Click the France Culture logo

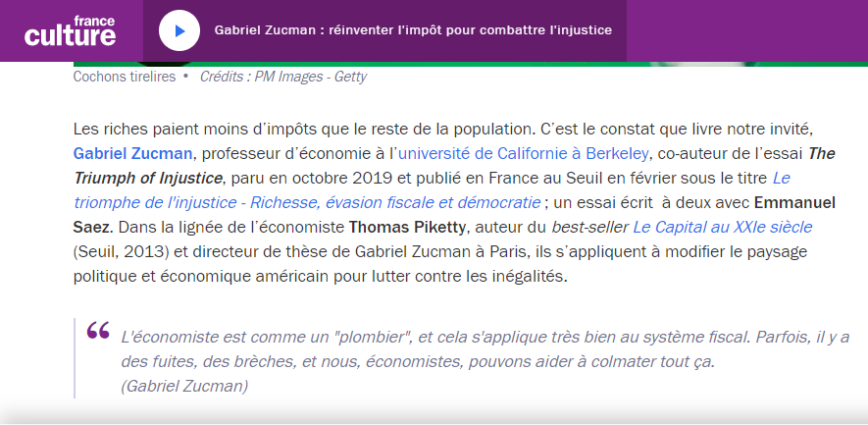(71, 31)
